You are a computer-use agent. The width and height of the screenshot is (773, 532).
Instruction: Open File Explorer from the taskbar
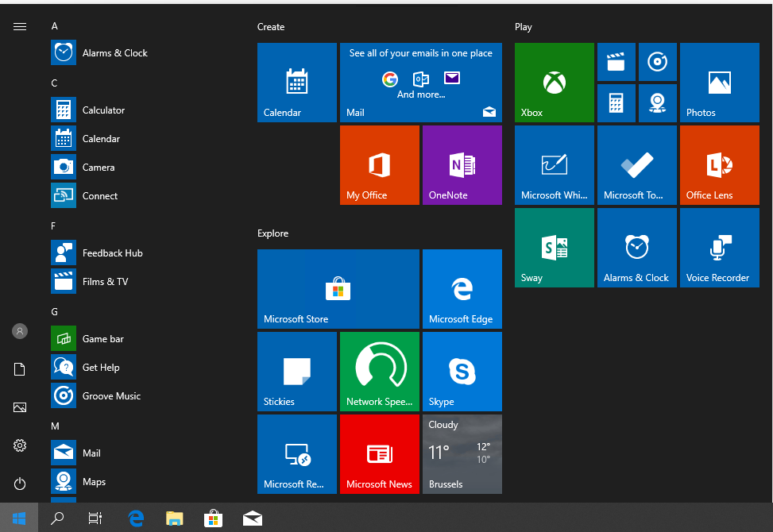click(x=175, y=518)
